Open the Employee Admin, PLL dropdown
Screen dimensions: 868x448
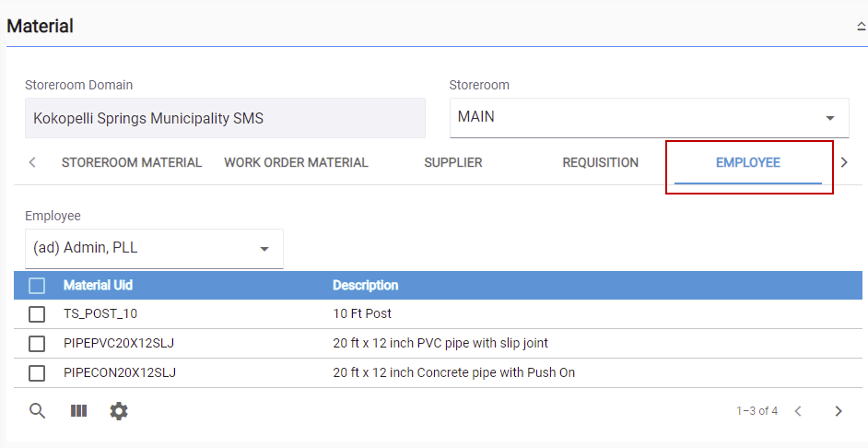[154, 249]
